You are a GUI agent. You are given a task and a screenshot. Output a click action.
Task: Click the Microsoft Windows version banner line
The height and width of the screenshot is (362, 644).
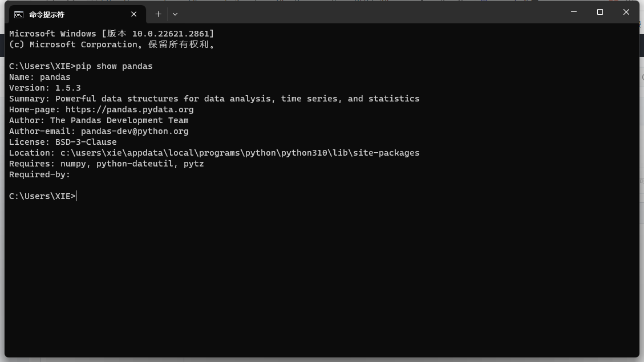click(x=111, y=34)
